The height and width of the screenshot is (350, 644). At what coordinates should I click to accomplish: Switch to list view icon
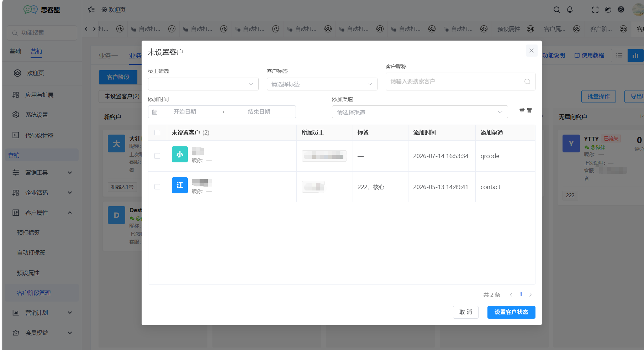coord(619,56)
